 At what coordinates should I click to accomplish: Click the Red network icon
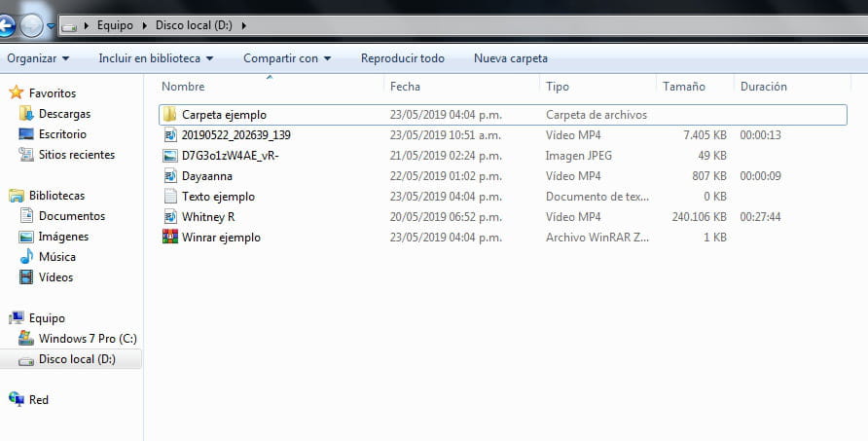pos(16,399)
